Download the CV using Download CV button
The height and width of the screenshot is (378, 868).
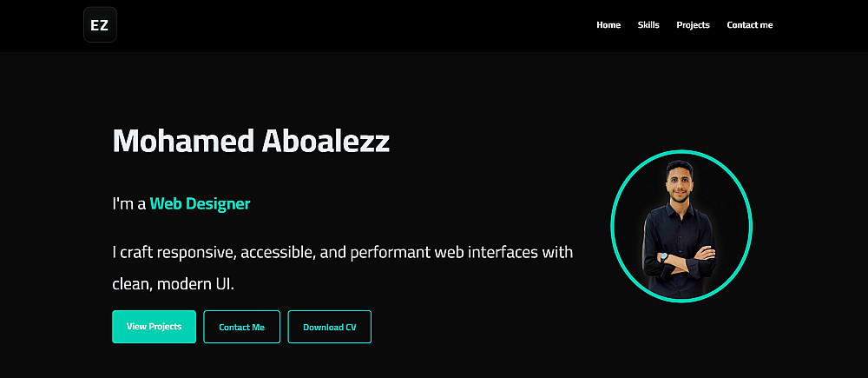(329, 327)
